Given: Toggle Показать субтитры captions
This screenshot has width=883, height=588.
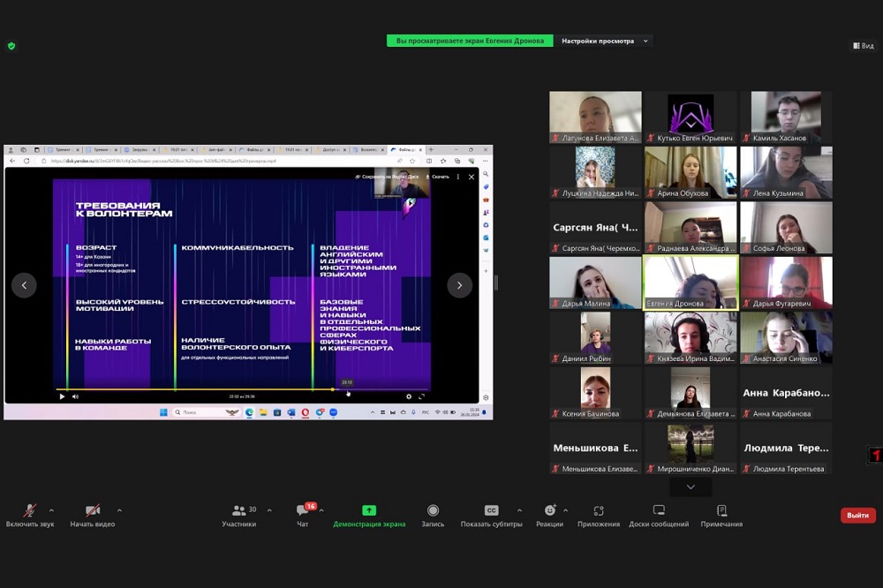Looking at the screenshot, I should pos(491,515).
